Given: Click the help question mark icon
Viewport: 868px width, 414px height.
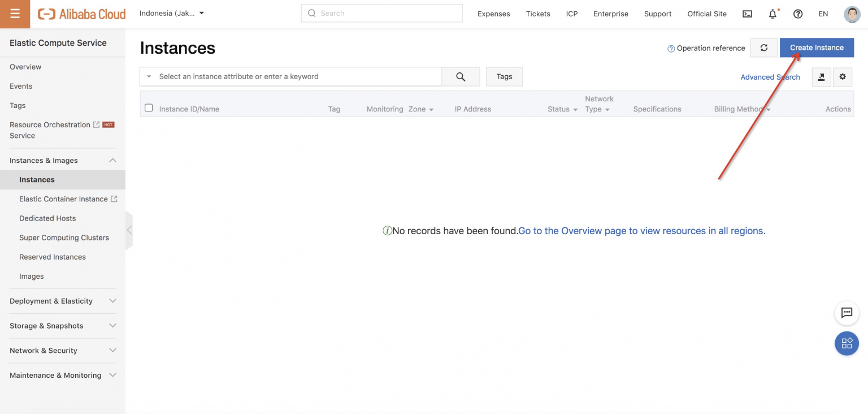Looking at the screenshot, I should pyautogui.click(x=798, y=14).
